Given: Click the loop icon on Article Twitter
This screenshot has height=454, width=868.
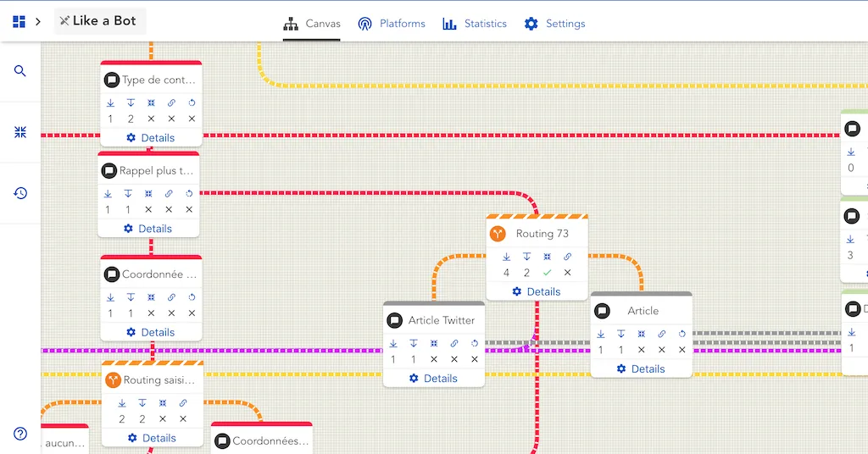Looking at the screenshot, I should 475,343.
